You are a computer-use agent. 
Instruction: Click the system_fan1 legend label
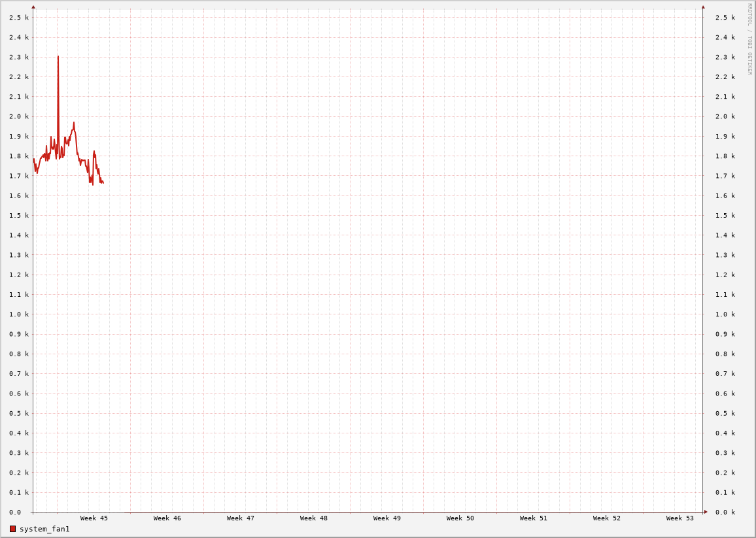(x=44, y=529)
